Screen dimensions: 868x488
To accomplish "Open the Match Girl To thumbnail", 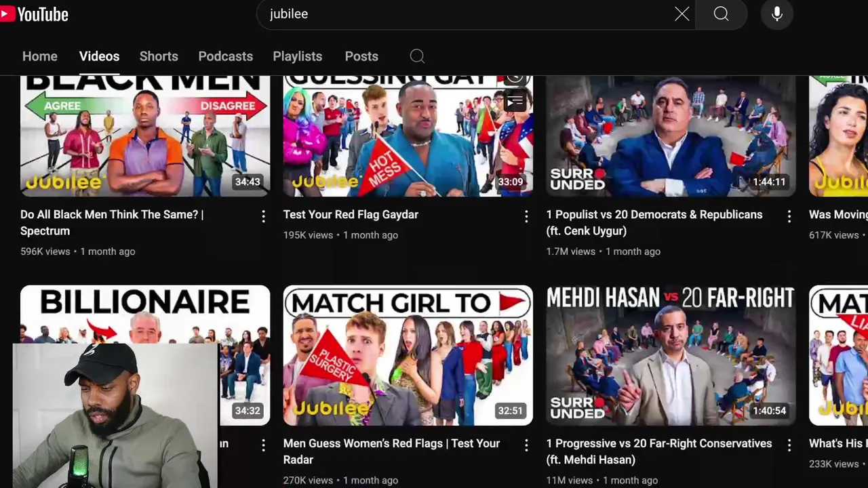I will [x=408, y=355].
